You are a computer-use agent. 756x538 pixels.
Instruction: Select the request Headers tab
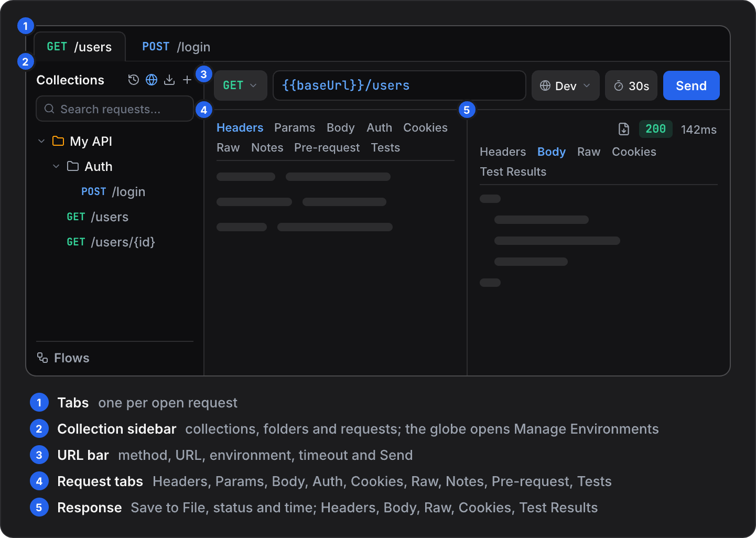coord(240,127)
